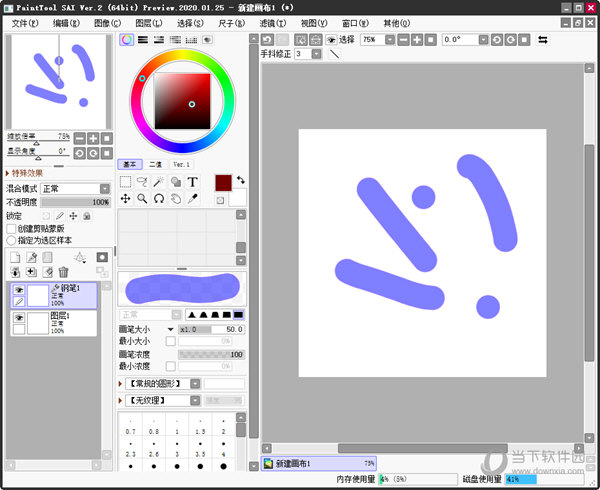Click the delete layer trash icon

[x=63, y=272]
